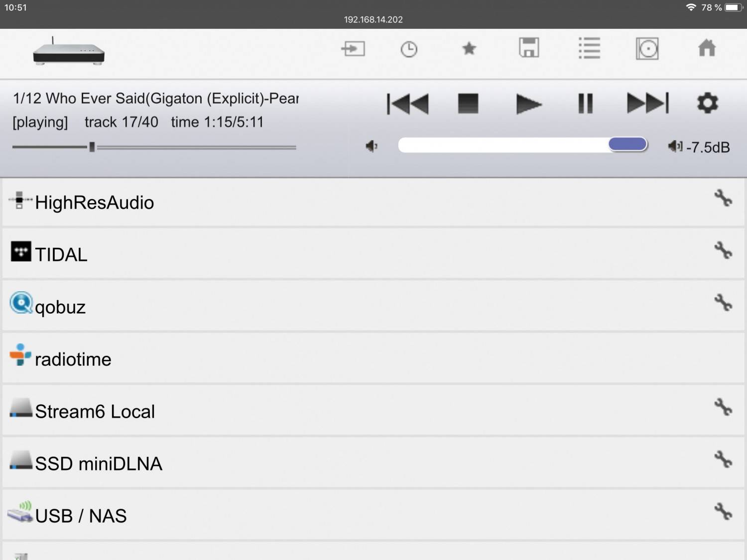This screenshot has width=747, height=560.
Task: Configure Stream6 Local with wrench icon
Action: point(723,407)
